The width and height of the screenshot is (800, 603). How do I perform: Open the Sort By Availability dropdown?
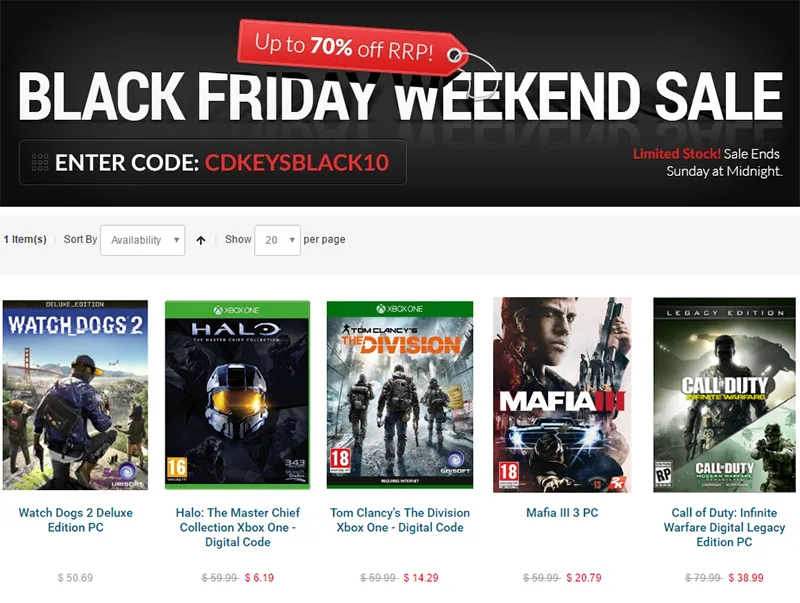tap(142, 240)
